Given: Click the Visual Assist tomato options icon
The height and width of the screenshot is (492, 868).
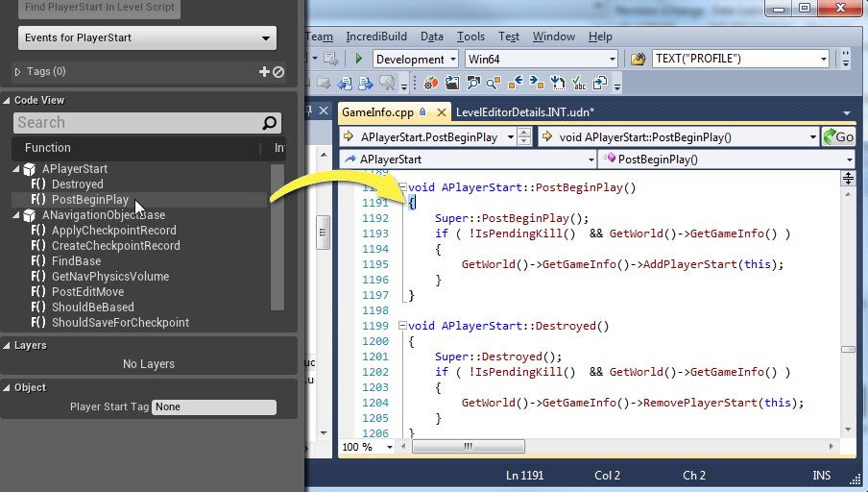Looking at the screenshot, I should pos(431,83).
